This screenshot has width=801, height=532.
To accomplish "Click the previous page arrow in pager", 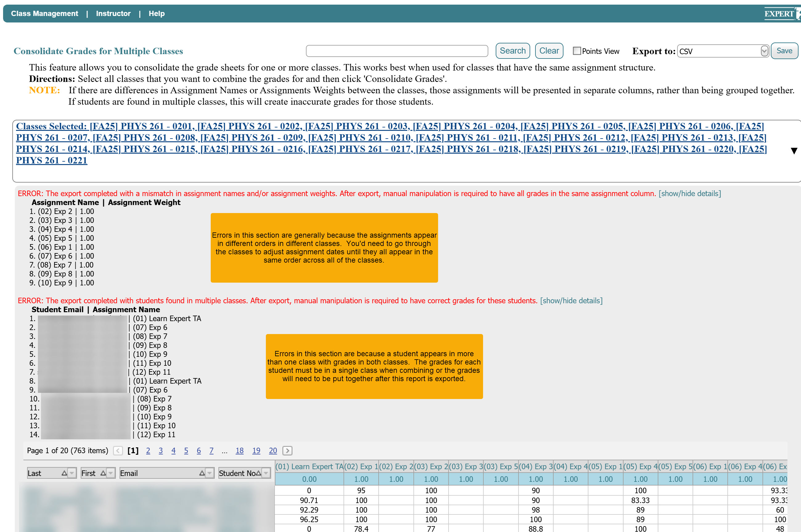I will [x=118, y=451].
